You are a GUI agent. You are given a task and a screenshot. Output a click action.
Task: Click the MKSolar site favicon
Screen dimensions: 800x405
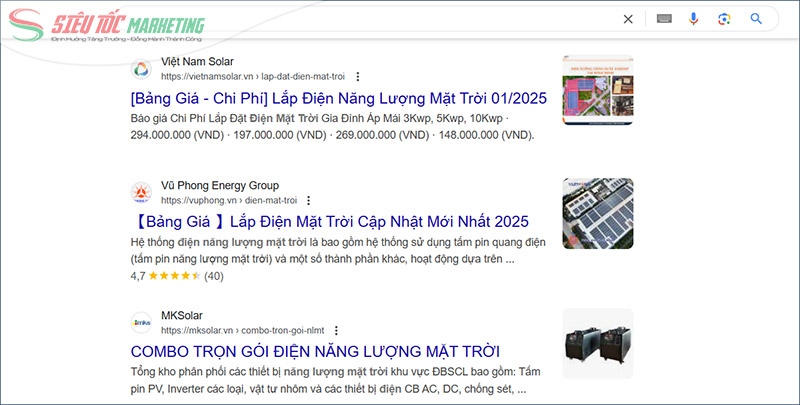click(x=141, y=323)
